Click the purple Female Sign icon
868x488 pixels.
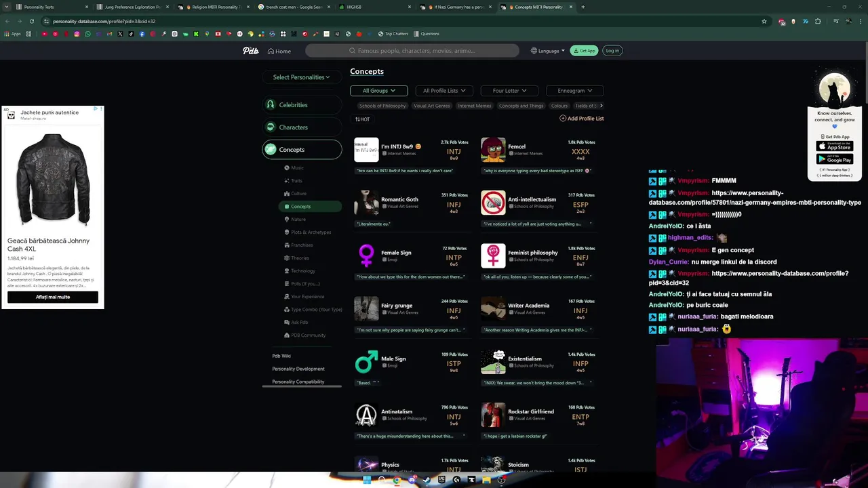pyautogui.click(x=366, y=256)
